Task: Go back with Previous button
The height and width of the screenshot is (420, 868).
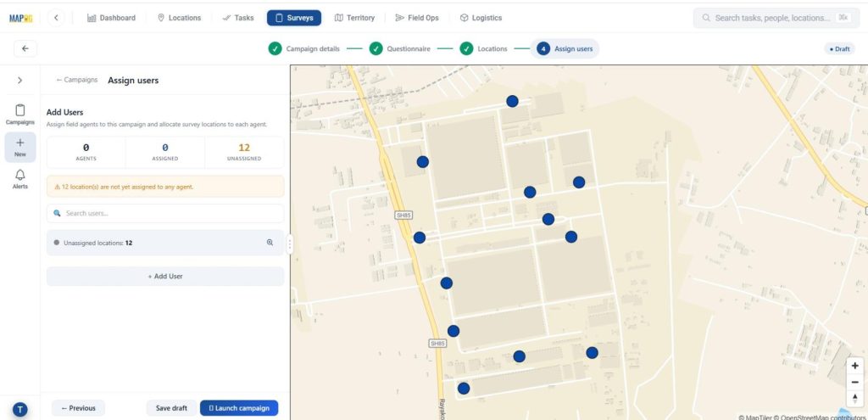Action: click(x=78, y=408)
